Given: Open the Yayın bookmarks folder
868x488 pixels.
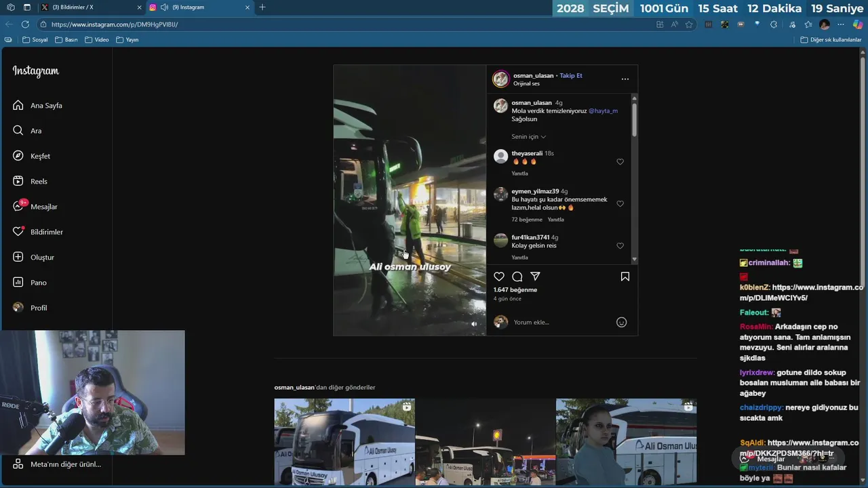Looking at the screenshot, I should pos(127,40).
